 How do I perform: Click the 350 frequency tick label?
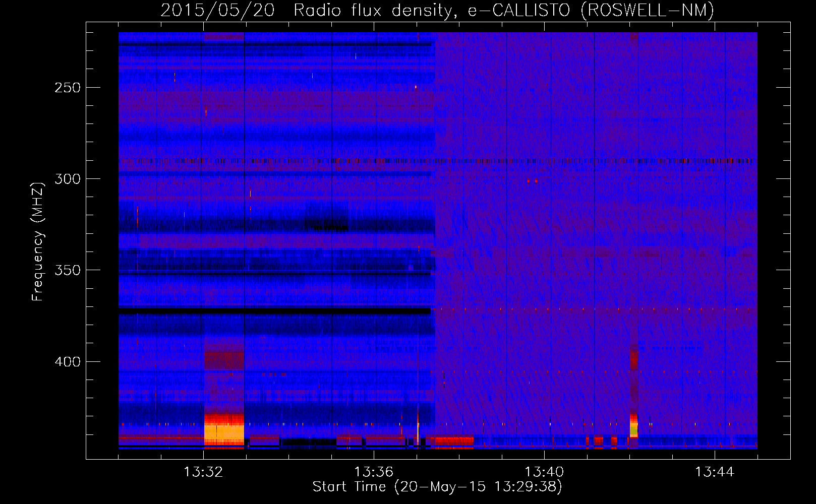[68, 270]
